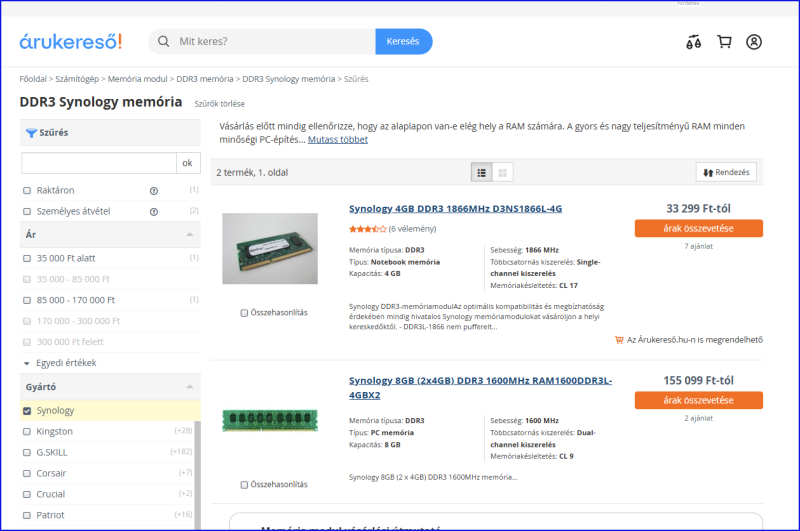
Task: Check the G.SKILL manufacturer filter
Action: [x=27, y=453]
